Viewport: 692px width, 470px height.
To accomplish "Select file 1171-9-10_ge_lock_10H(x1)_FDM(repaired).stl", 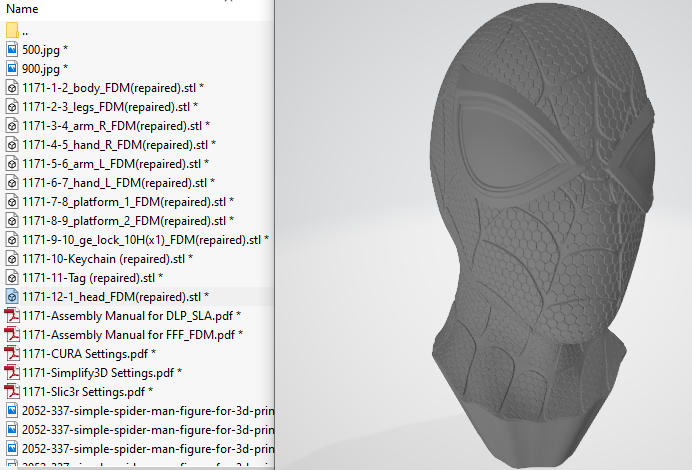I will click(x=137, y=240).
